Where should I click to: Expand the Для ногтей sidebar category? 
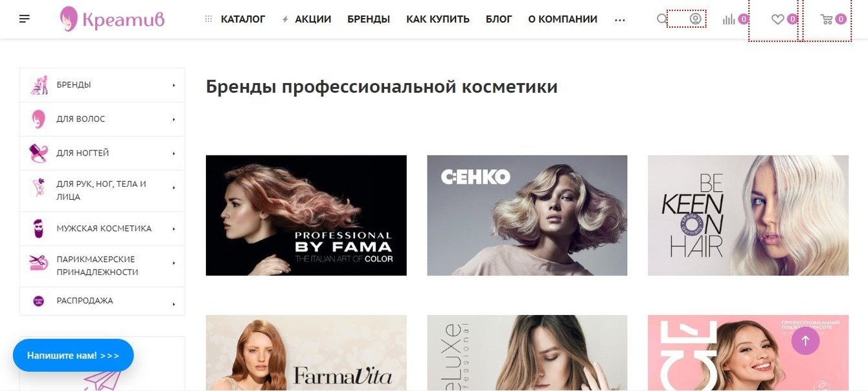(102, 154)
